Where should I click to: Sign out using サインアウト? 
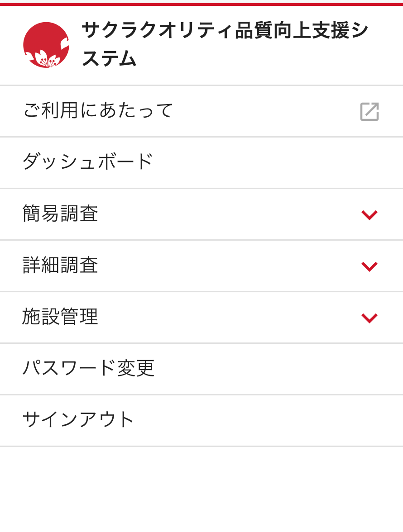79,420
